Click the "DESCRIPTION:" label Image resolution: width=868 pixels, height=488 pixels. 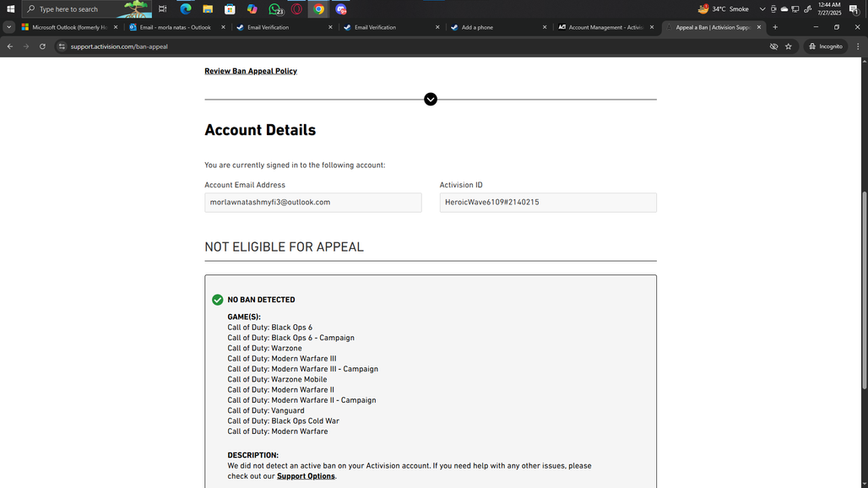click(253, 455)
